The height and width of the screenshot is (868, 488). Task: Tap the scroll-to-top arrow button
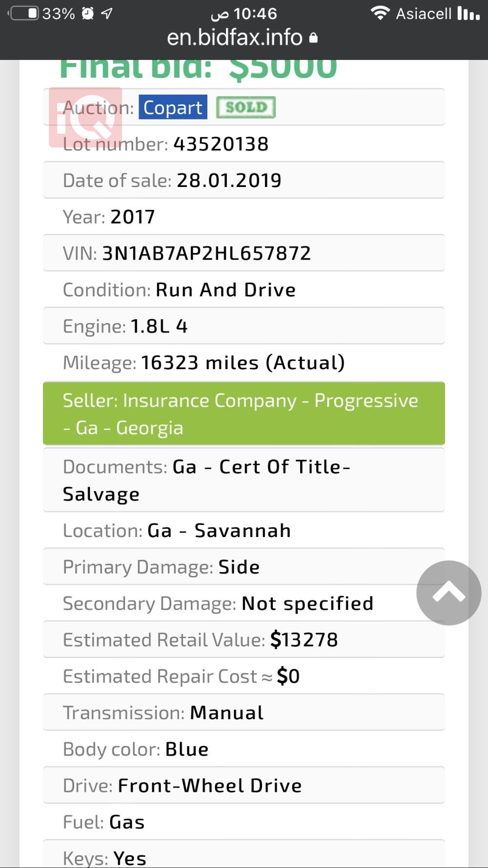point(448,593)
